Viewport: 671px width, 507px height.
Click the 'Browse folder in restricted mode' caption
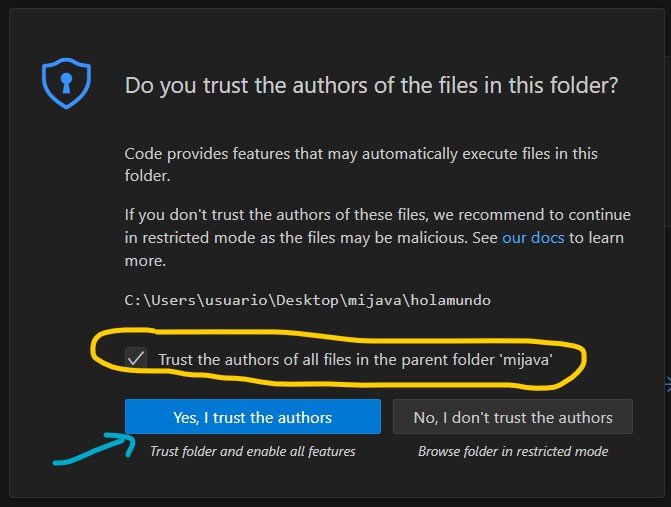(513, 451)
